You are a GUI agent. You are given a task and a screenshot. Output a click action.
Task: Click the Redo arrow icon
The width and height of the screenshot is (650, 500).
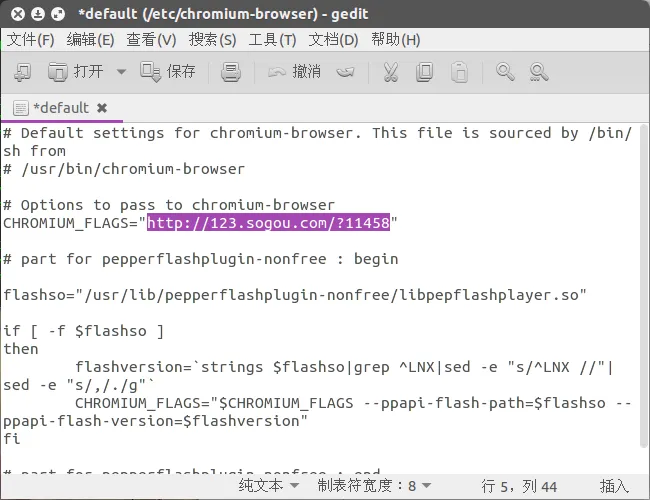coord(345,72)
